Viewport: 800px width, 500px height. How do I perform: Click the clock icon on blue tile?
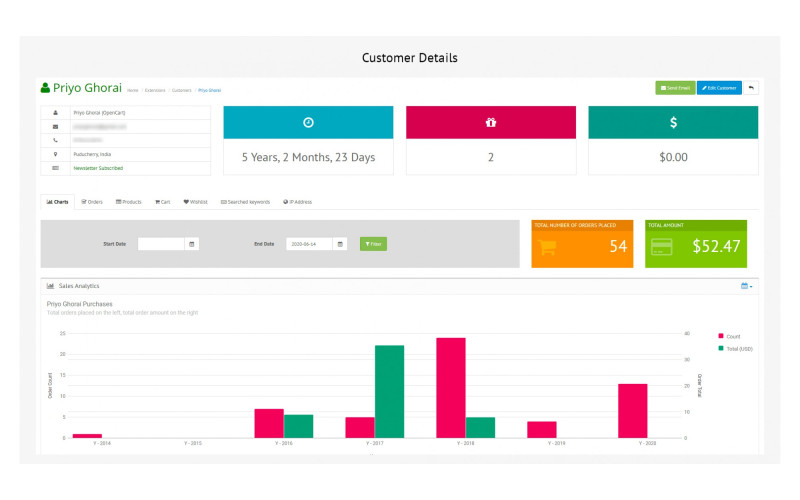[x=308, y=122]
